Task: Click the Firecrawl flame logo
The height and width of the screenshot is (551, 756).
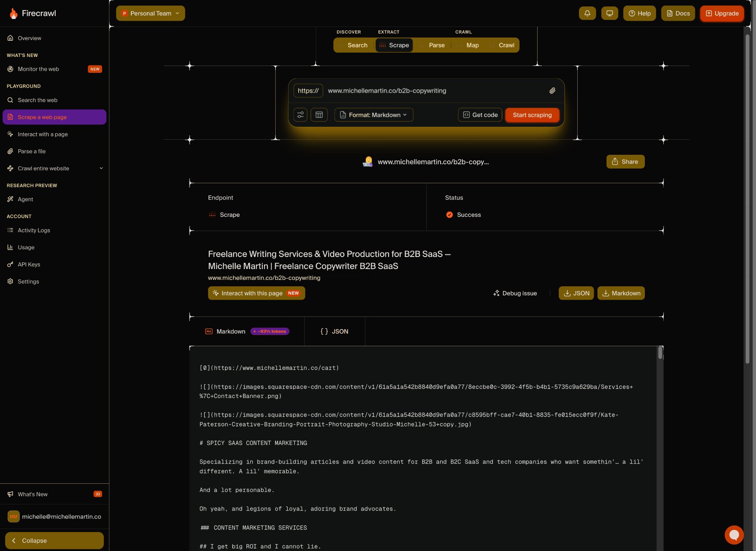Action: click(14, 13)
